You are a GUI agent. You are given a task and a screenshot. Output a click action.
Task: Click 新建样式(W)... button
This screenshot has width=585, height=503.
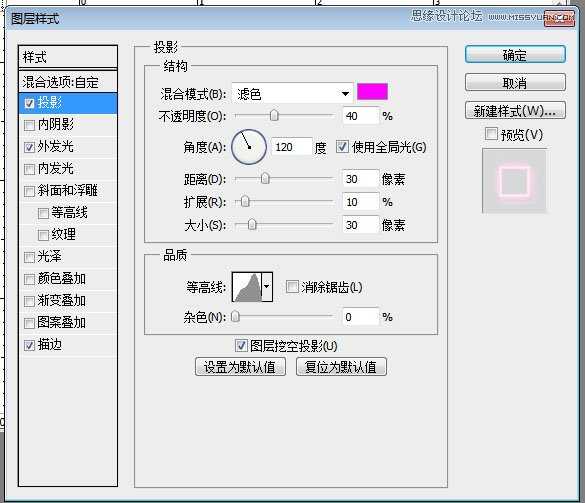click(515, 110)
